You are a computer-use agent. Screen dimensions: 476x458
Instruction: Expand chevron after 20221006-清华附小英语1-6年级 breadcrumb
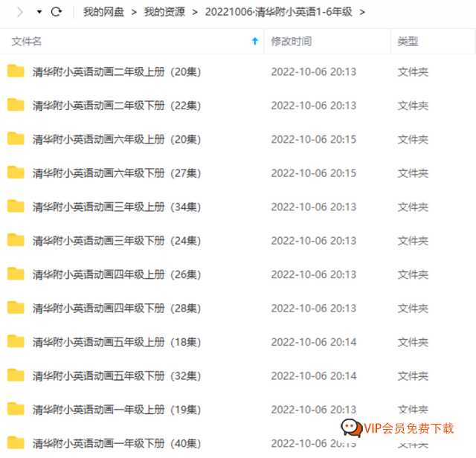(x=362, y=12)
